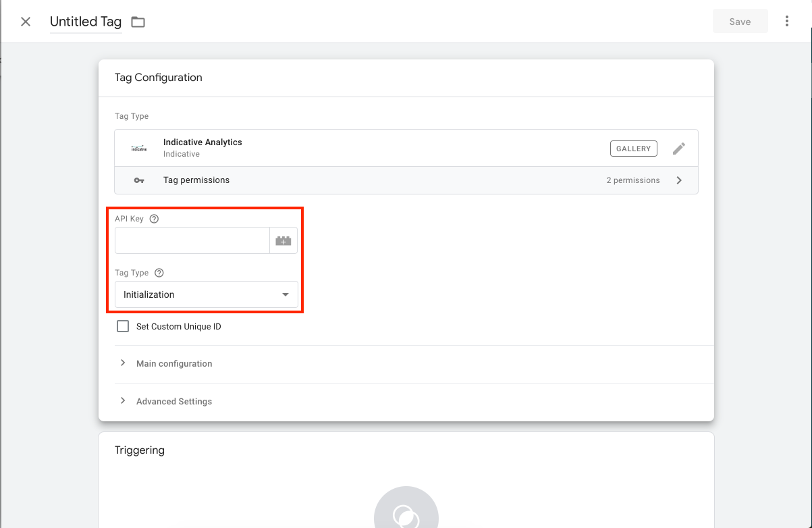Click the Untitled Tag name field

86,22
